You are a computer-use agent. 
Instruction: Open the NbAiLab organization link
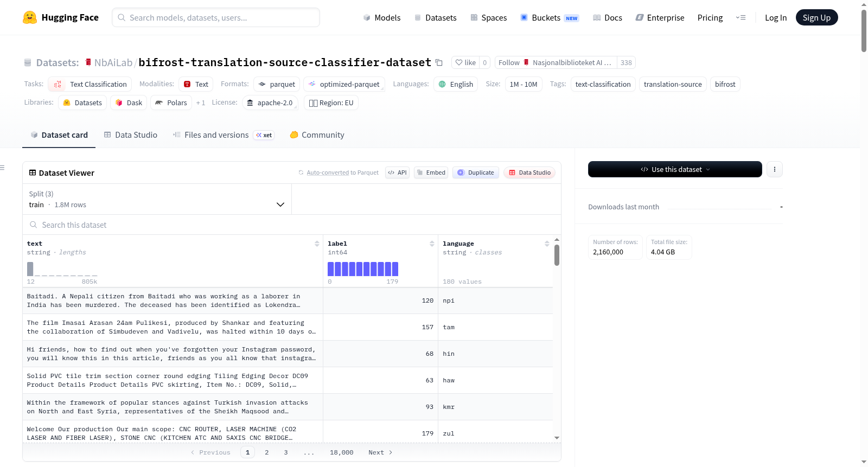(x=113, y=62)
